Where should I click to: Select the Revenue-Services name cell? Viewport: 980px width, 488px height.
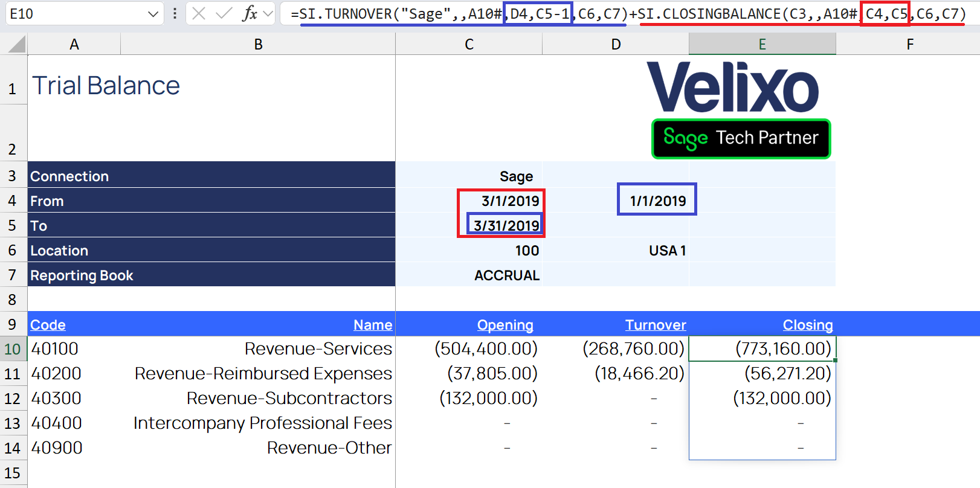tap(258, 348)
